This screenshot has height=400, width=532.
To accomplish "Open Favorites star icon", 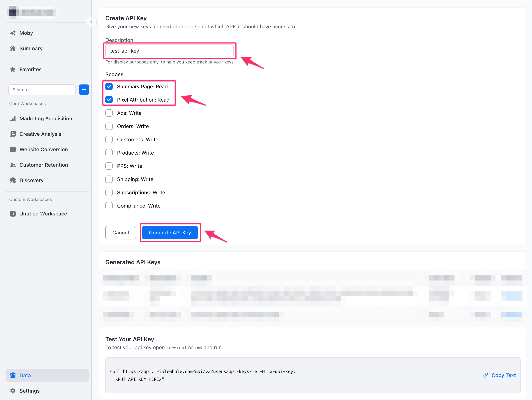I will (13, 69).
